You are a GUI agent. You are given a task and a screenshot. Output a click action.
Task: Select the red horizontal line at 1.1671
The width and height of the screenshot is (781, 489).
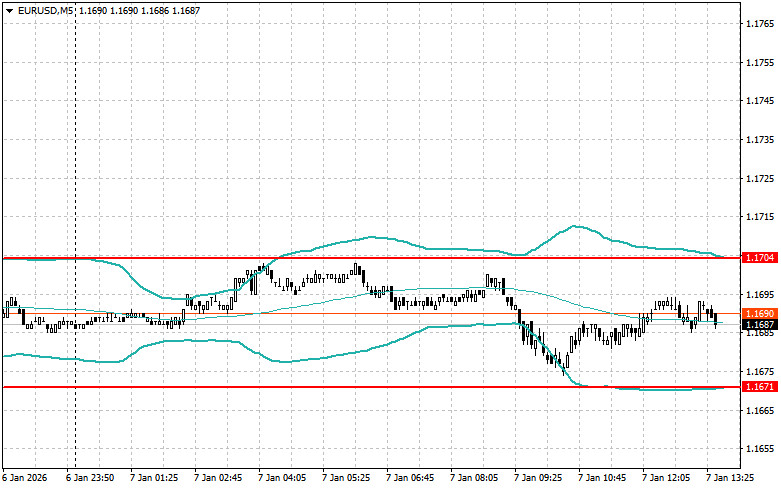pyautogui.click(x=372, y=387)
